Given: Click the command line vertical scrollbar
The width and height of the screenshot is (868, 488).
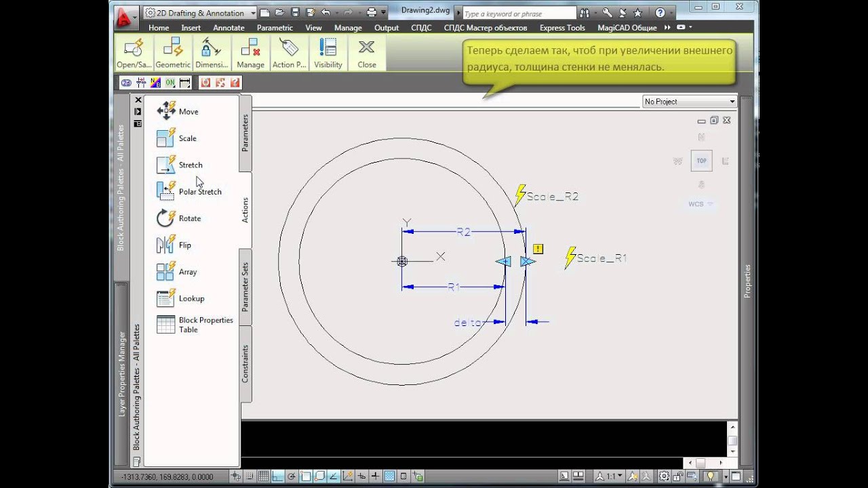Looking at the screenshot, I should point(732,438).
